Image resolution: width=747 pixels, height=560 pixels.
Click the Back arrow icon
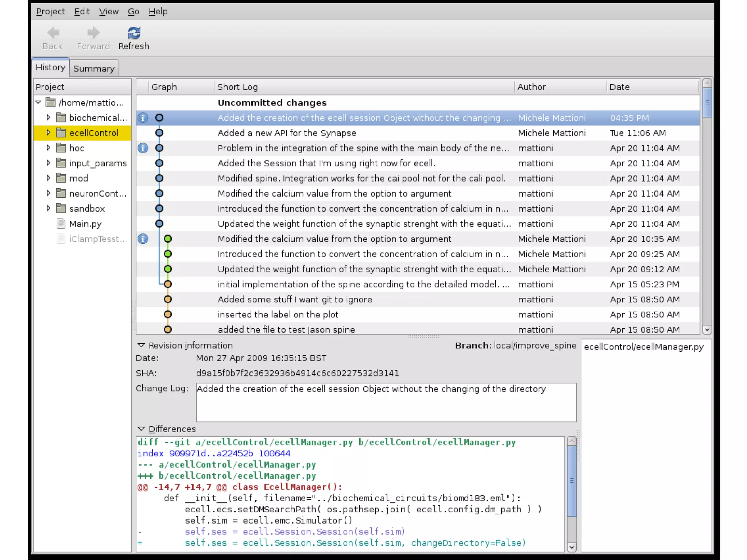(x=53, y=33)
